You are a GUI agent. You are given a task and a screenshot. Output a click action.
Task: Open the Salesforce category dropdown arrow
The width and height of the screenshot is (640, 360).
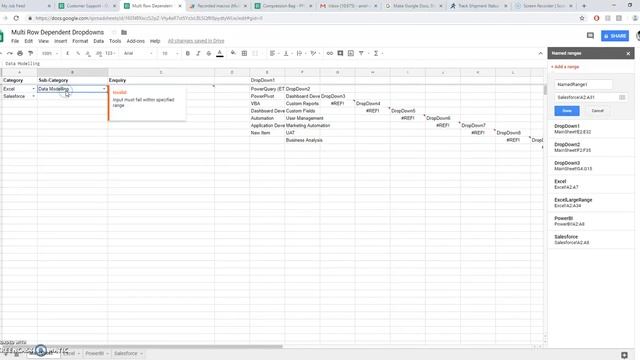[33, 96]
